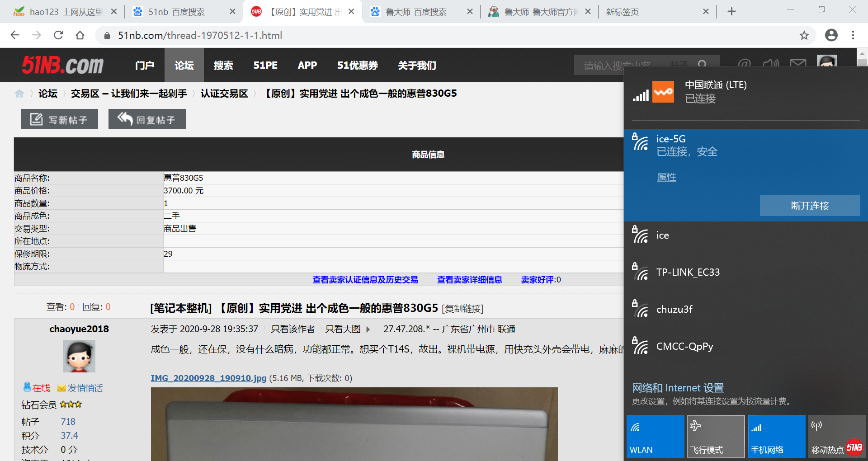Go forward in browser history
This screenshot has width=868, height=461.
(37, 35)
